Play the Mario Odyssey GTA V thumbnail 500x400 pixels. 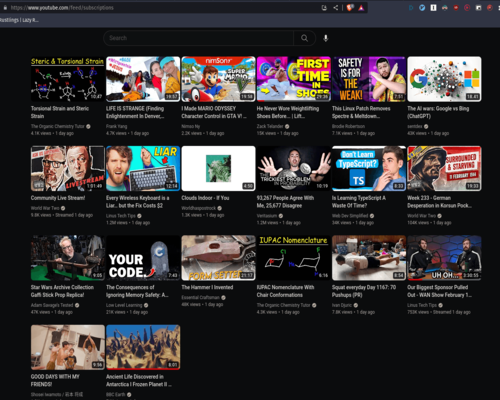(x=218, y=79)
